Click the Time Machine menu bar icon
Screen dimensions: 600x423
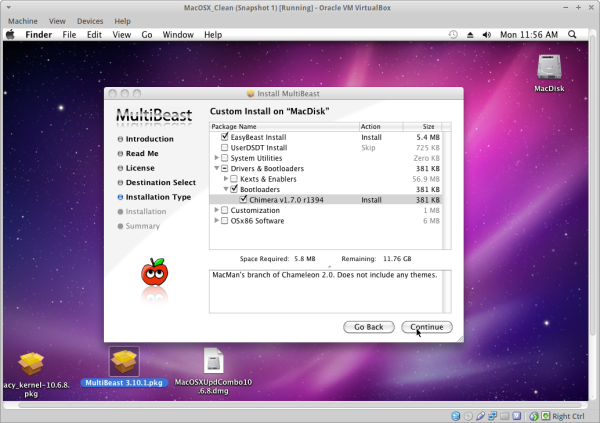click(x=453, y=34)
